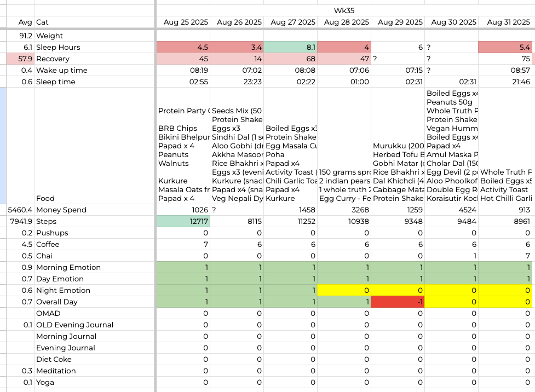Click money spend 3268 cell
Screen dimensions: 535x392
tap(344, 210)
